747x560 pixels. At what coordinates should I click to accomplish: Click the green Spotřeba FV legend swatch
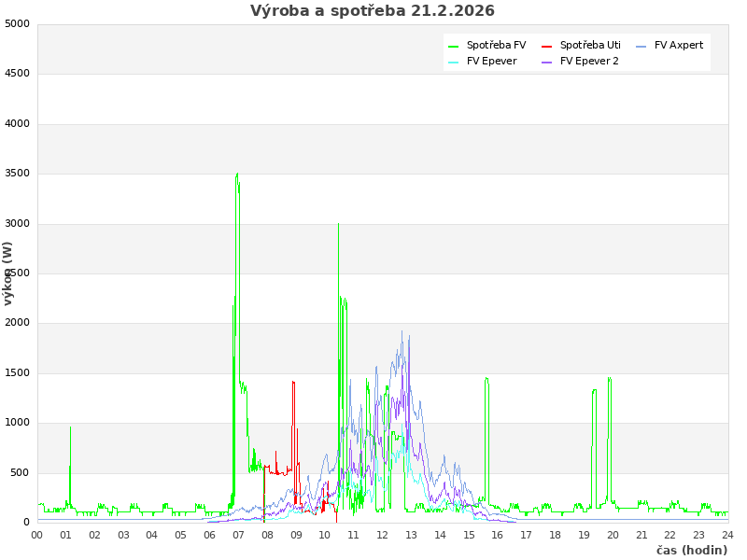453,46
